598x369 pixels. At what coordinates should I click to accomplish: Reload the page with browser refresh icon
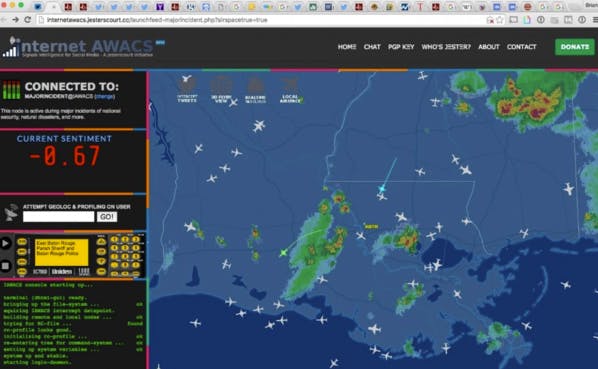coord(27,19)
